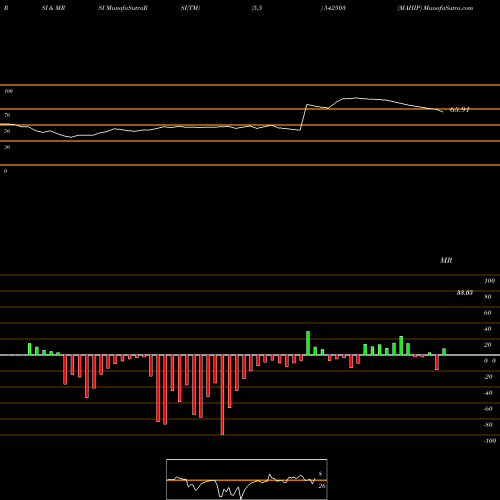Select the MR panel title

click(446, 260)
